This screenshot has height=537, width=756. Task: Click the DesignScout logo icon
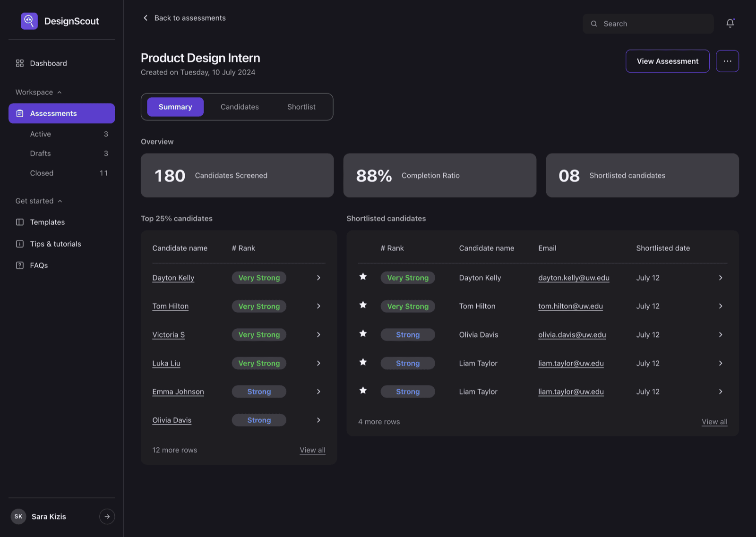(29, 21)
